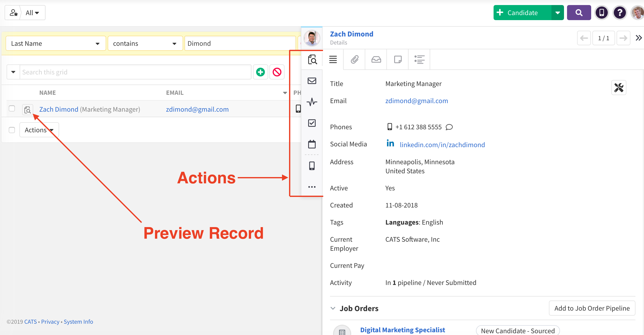The width and height of the screenshot is (644, 335).
Task: Open linkedin.com/in/zachdimond link
Action: coord(442,145)
